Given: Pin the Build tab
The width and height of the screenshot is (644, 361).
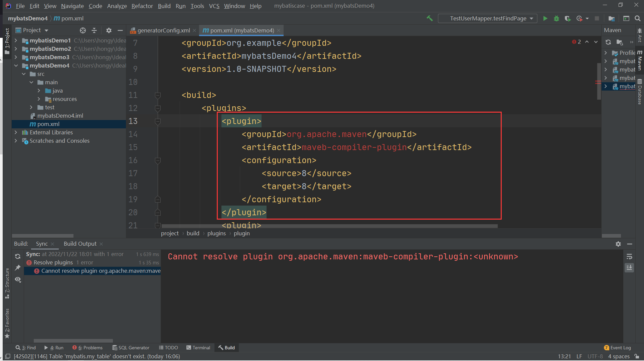Looking at the screenshot, I should tap(18, 268).
